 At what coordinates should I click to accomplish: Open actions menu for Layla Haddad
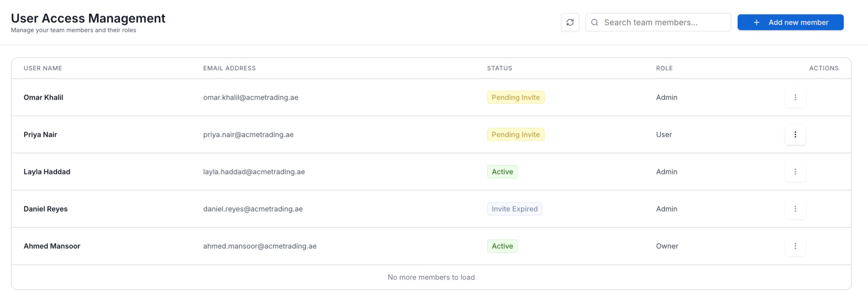(795, 172)
